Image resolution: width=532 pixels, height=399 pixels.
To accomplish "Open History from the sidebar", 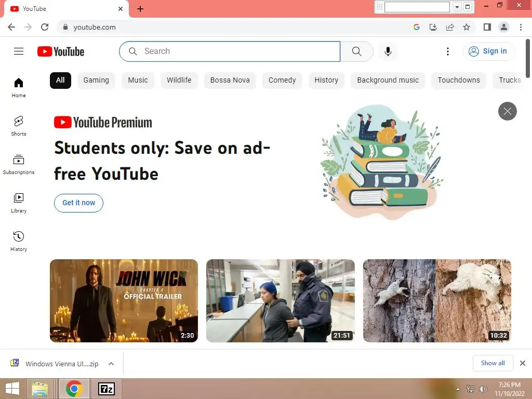I will [x=19, y=241].
